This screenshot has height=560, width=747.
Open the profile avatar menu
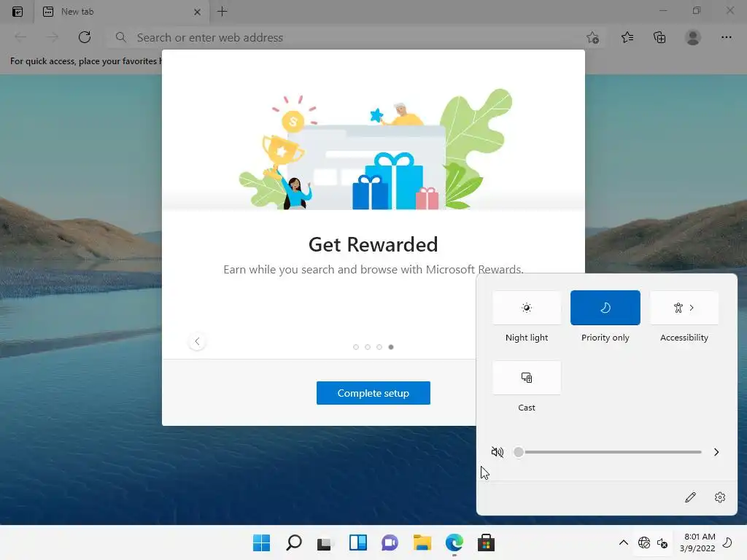point(693,37)
